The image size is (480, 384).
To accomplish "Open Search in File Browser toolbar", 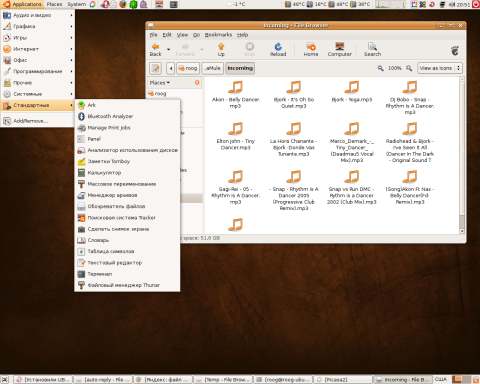I will click(372, 50).
